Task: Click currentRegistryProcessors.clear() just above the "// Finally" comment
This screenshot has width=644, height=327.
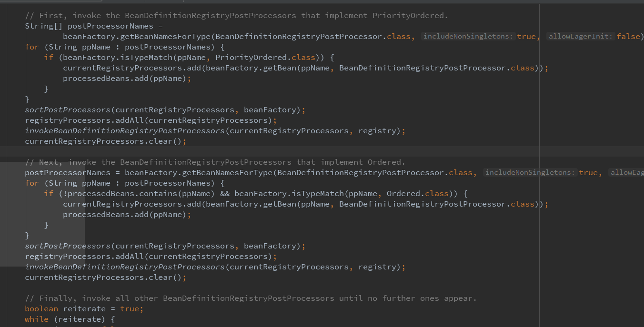Action: coord(105,277)
